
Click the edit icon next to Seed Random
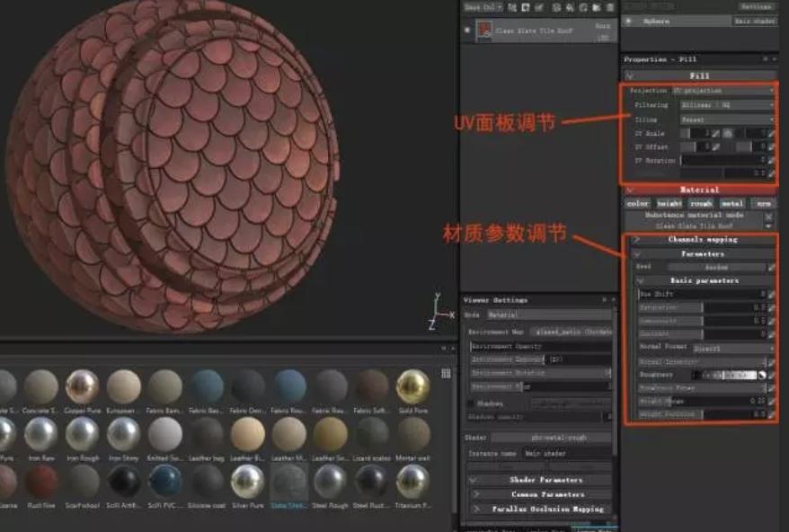click(771, 267)
